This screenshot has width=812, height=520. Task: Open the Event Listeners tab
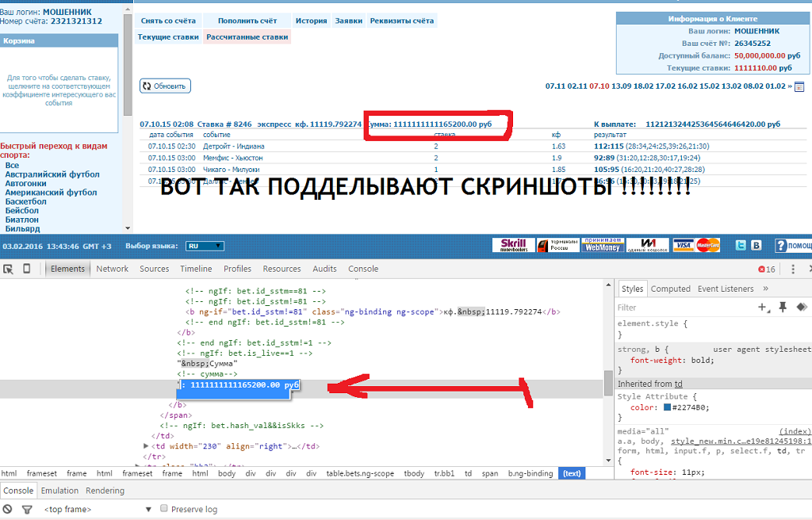(x=726, y=289)
